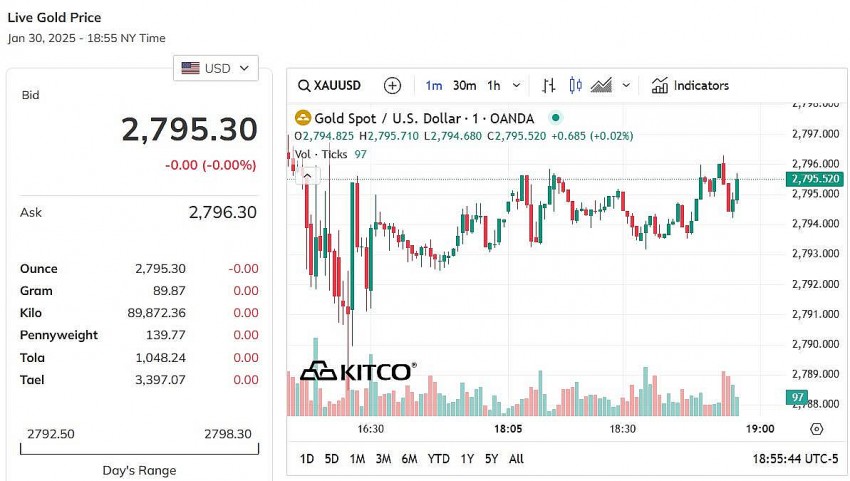Open the Indicators panel
Viewport: 850px width, 481px height.
click(690, 86)
